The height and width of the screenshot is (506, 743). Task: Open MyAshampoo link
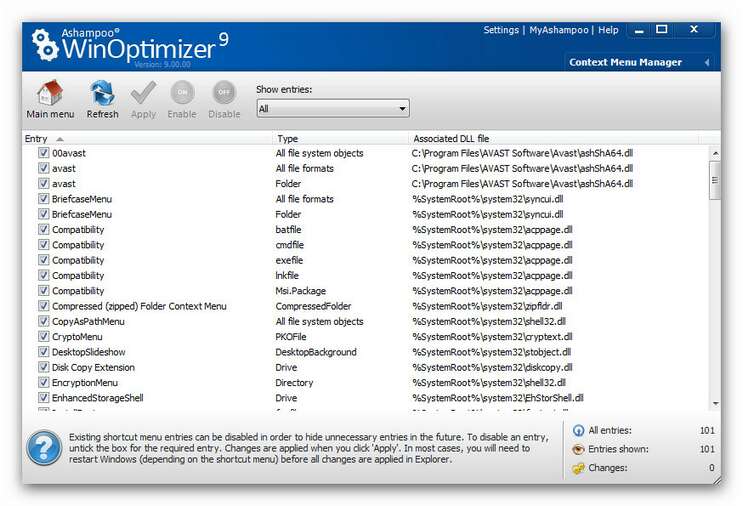pos(559,30)
